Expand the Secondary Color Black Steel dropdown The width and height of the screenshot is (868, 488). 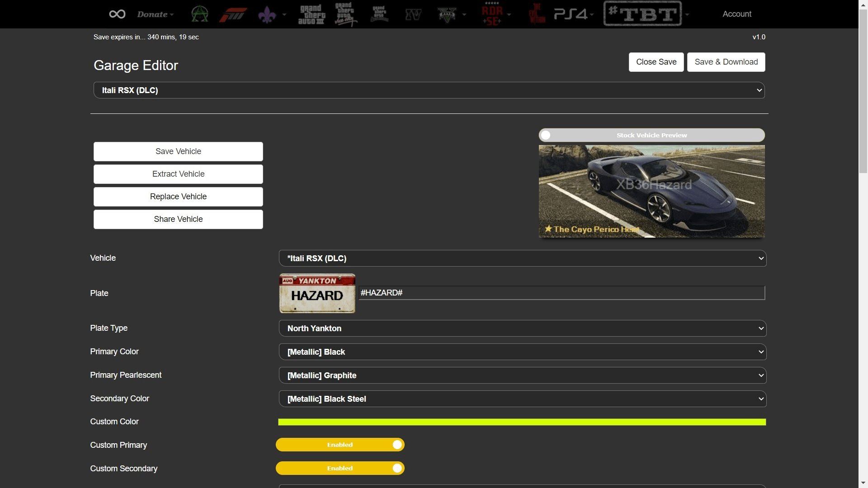pyautogui.click(x=522, y=399)
